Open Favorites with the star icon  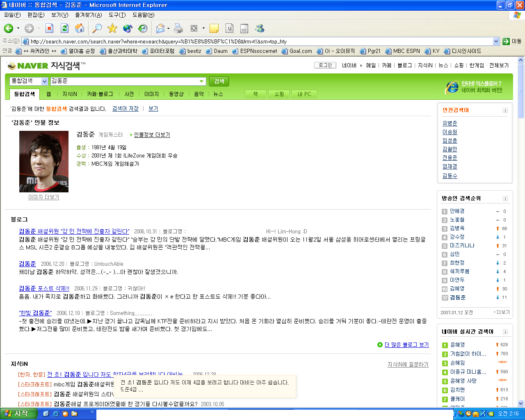point(112,28)
